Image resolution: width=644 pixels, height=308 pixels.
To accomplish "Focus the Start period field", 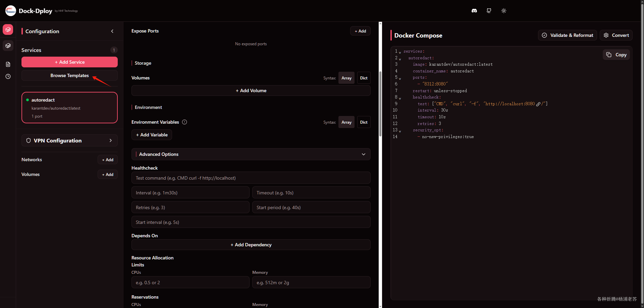I will click(311, 207).
